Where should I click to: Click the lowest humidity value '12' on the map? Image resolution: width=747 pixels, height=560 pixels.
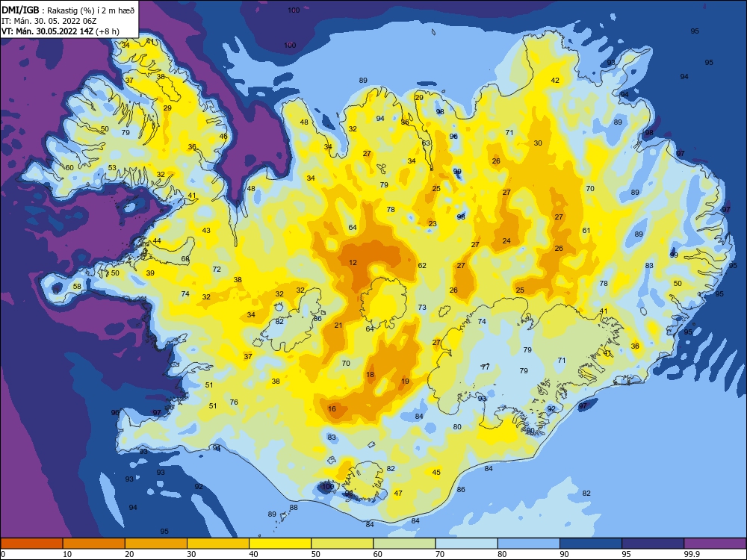353,262
